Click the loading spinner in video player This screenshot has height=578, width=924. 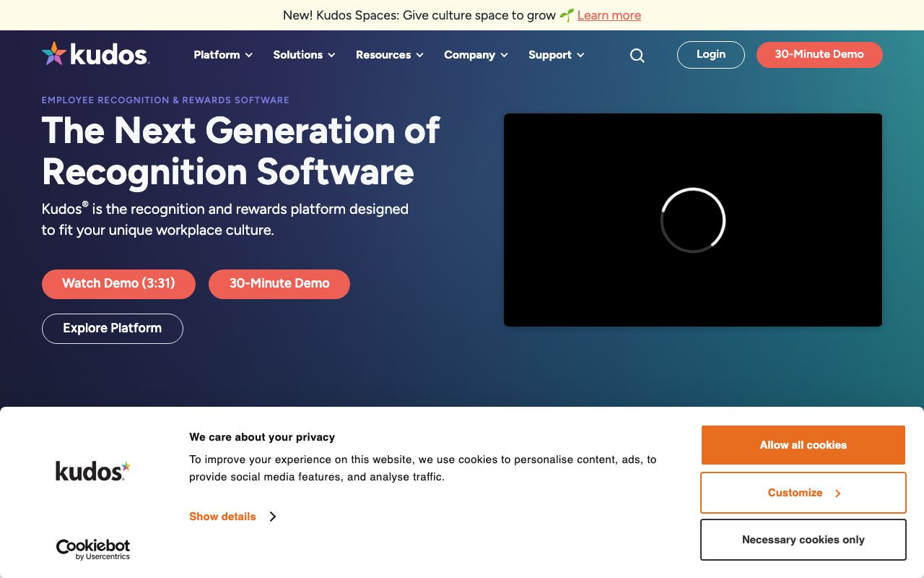pos(692,220)
